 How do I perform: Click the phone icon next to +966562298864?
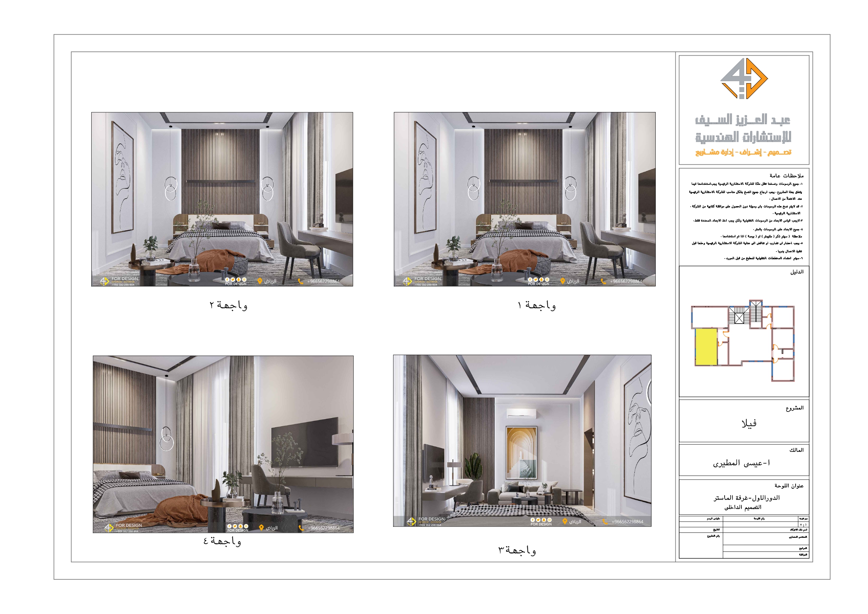[604, 282]
